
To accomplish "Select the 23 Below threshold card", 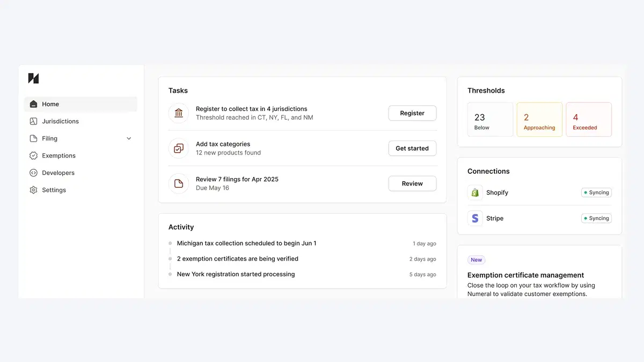I will click(x=490, y=120).
